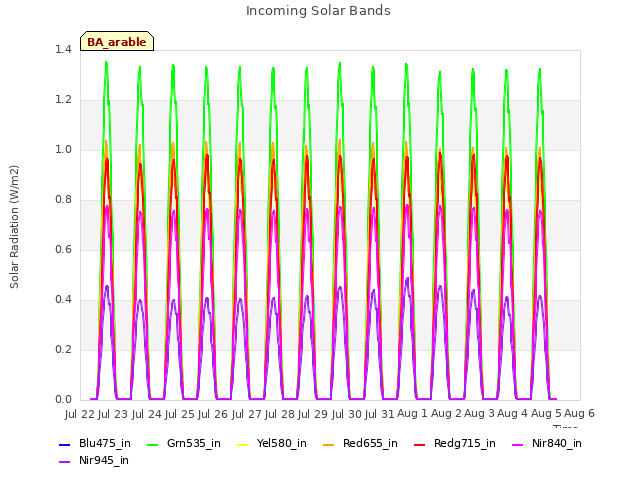Click the Jul 29 x-axis date label
Viewport: 640px width, 480px height.
pyautogui.click(x=313, y=414)
